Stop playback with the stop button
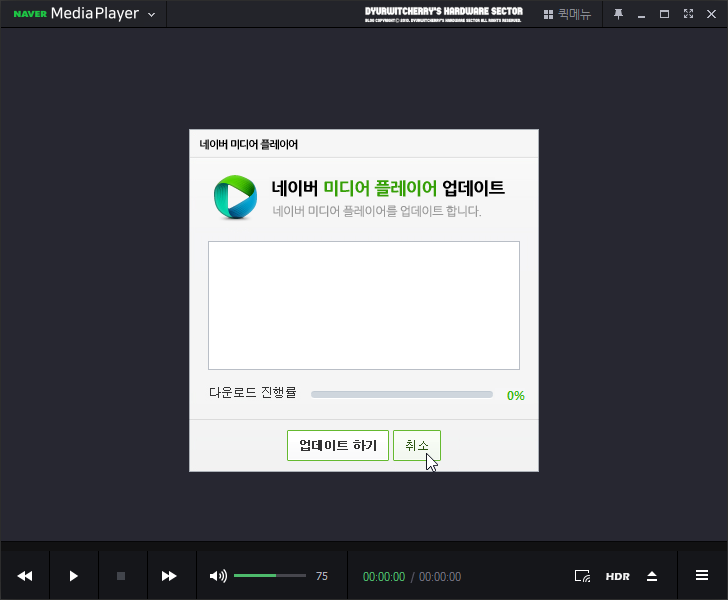Screen dimensions: 728x600 point(121,576)
